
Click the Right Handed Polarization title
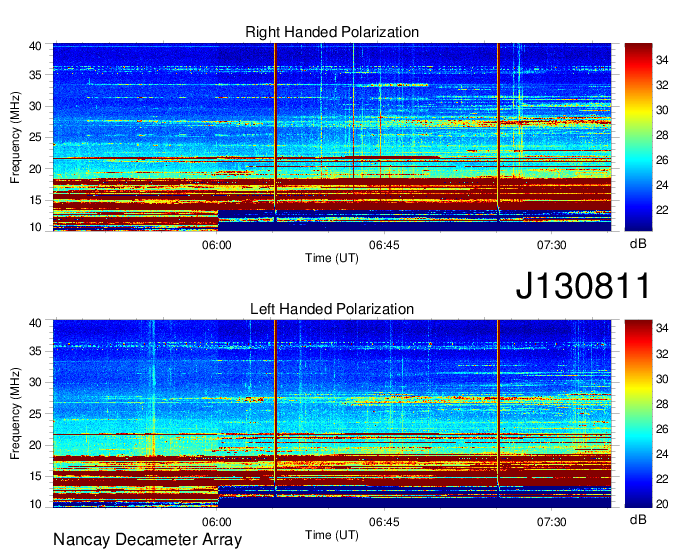332,32
